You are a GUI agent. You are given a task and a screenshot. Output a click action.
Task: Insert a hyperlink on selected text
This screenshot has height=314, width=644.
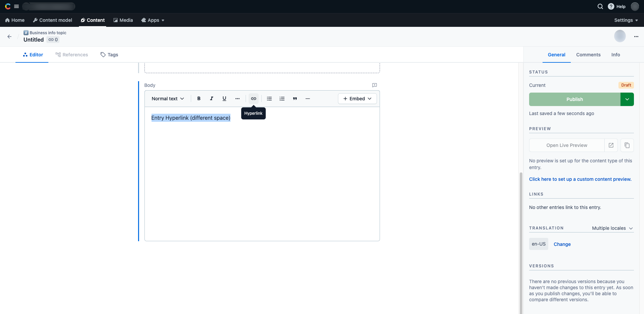(x=254, y=99)
